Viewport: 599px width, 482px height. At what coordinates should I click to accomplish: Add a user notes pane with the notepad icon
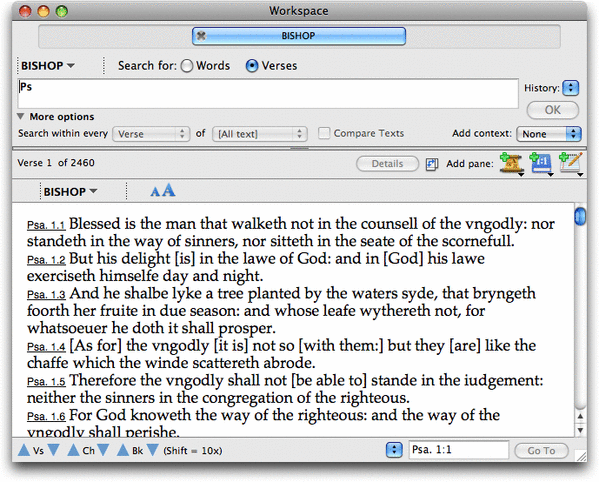[x=570, y=163]
